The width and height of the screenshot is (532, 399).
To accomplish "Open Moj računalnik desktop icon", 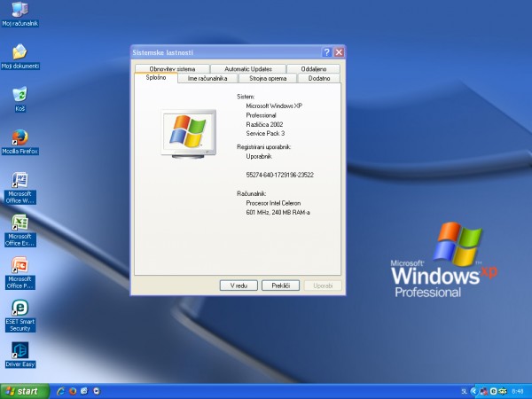I will point(20,13).
